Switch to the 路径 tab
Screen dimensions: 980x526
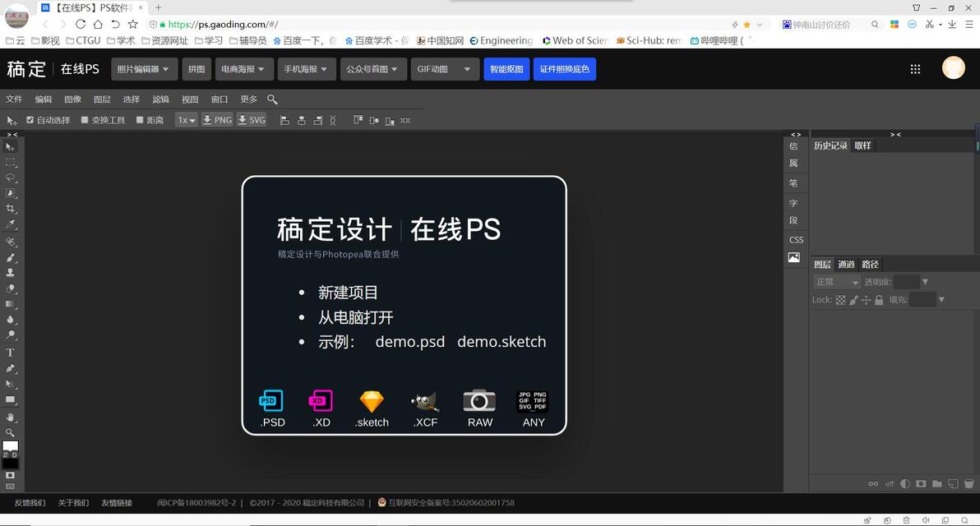pos(870,265)
